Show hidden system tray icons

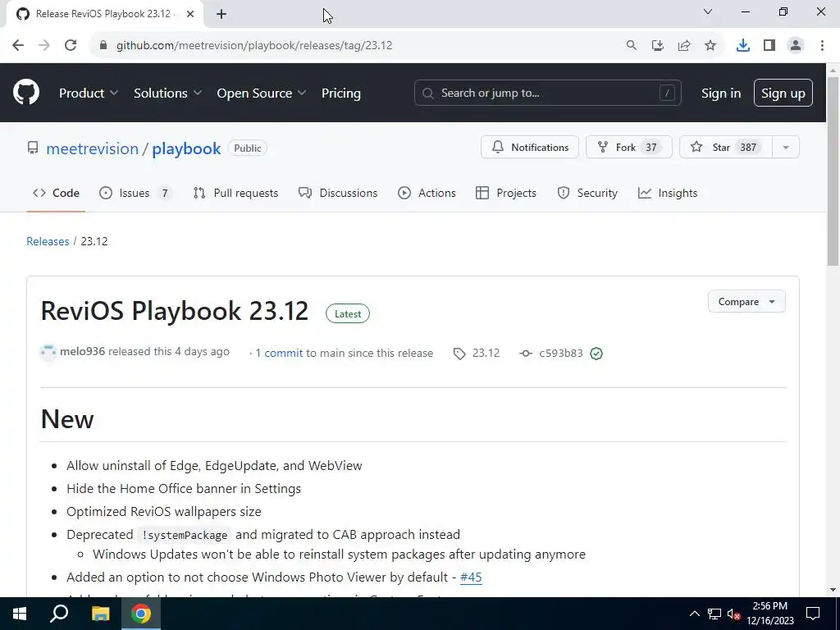(694, 614)
